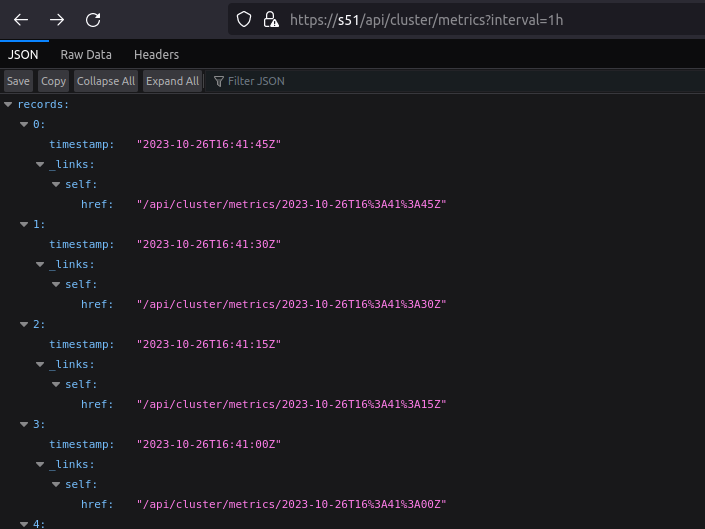Viewport: 705px width, 529px height.
Task: Click the browser forward arrow
Action: [57, 20]
